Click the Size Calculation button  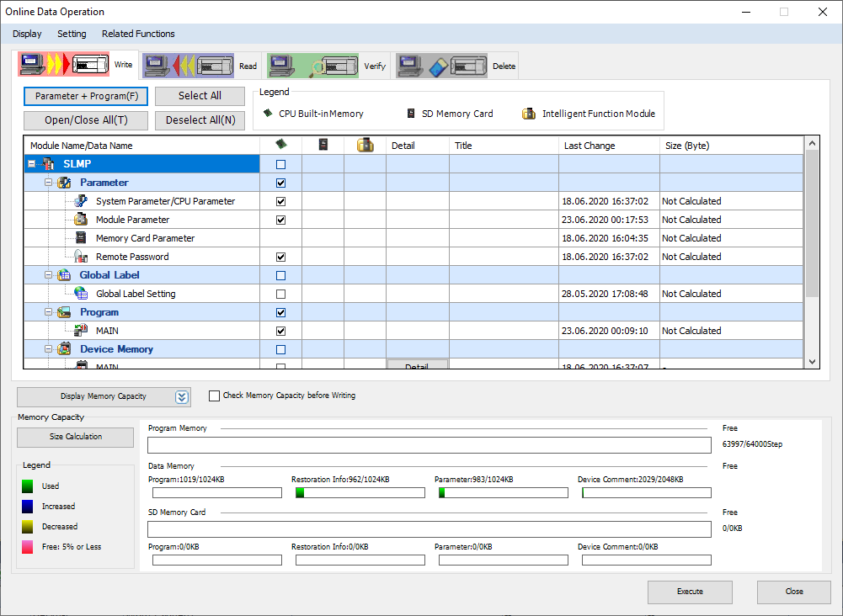coord(75,437)
